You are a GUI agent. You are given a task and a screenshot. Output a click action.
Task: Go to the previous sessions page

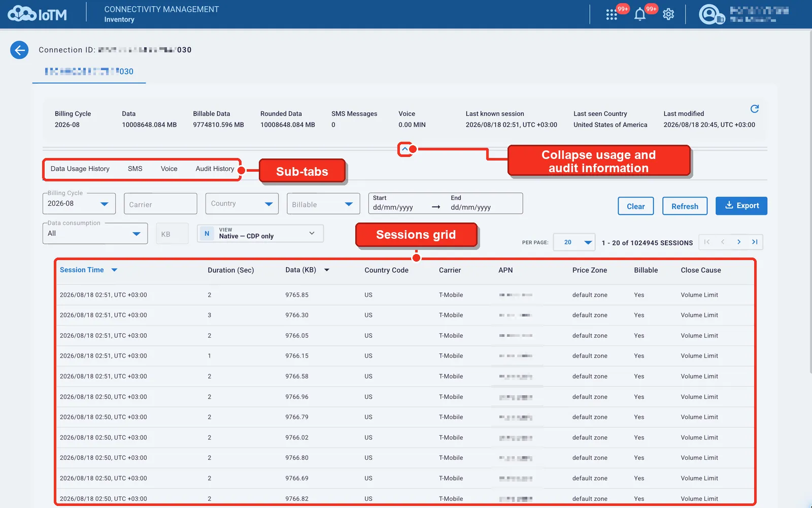click(723, 242)
